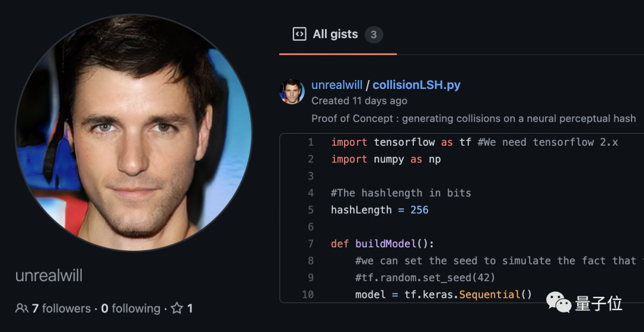View the 7 followers list
This screenshot has height=332, width=644.
[61, 309]
